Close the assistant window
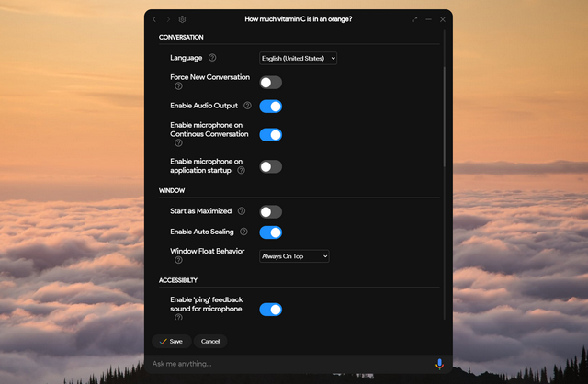This screenshot has height=384, width=588. [x=443, y=19]
